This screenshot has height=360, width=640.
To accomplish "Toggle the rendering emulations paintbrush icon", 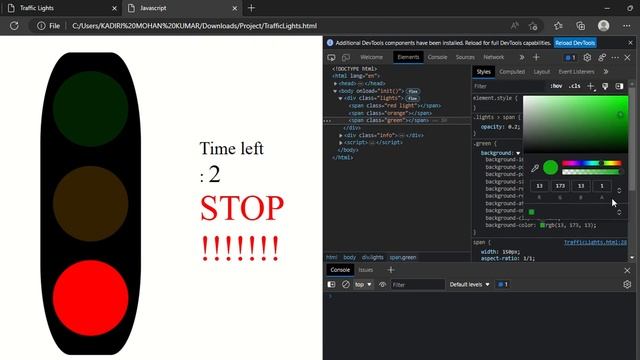I will point(605,86).
